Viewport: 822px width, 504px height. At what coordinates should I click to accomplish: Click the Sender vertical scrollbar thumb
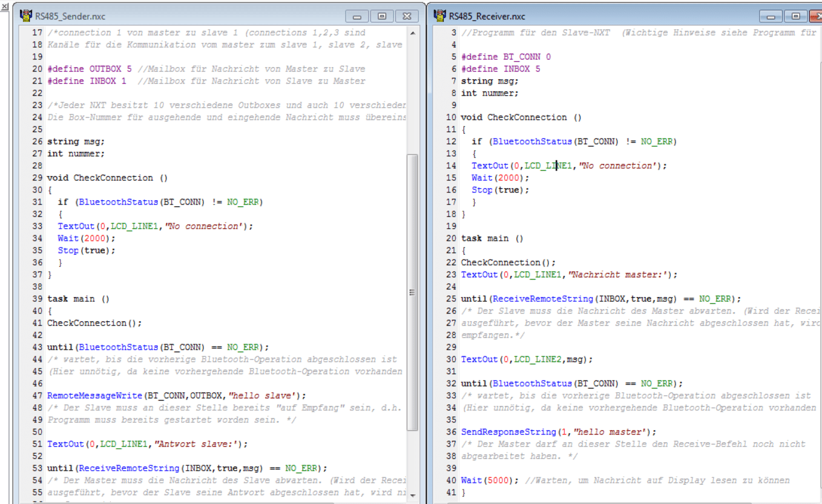pos(413,290)
